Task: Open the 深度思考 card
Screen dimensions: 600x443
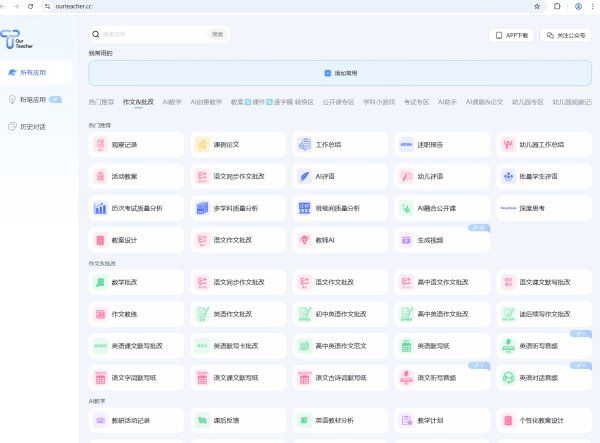Action: 544,208
